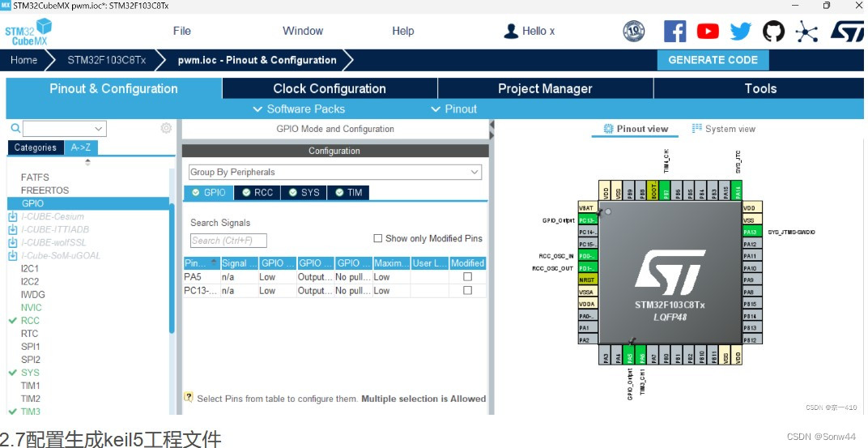Click the ST logo at top right

click(x=847, y=31)
